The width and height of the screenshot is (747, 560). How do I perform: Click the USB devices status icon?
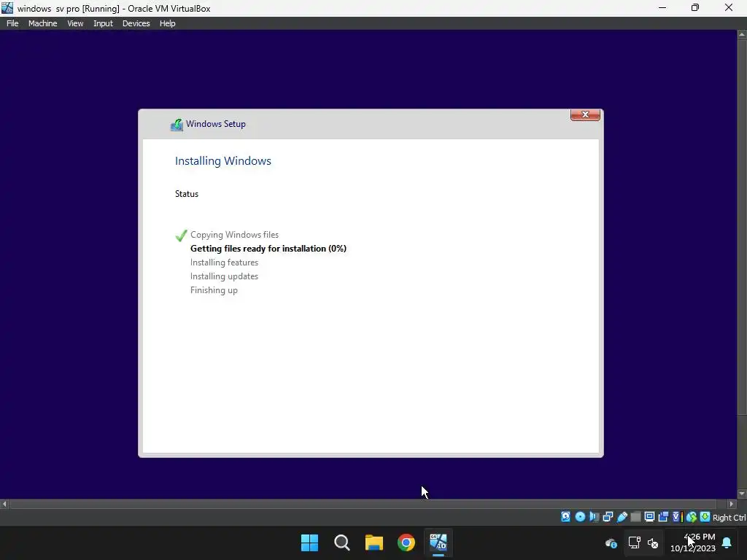[x=622, y=517]
